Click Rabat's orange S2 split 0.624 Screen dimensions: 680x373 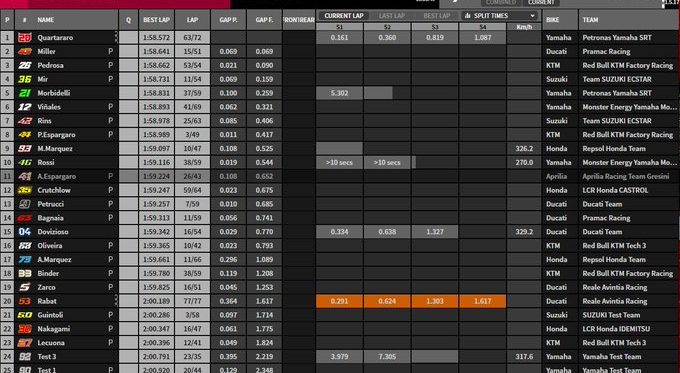tap(387, 301)
